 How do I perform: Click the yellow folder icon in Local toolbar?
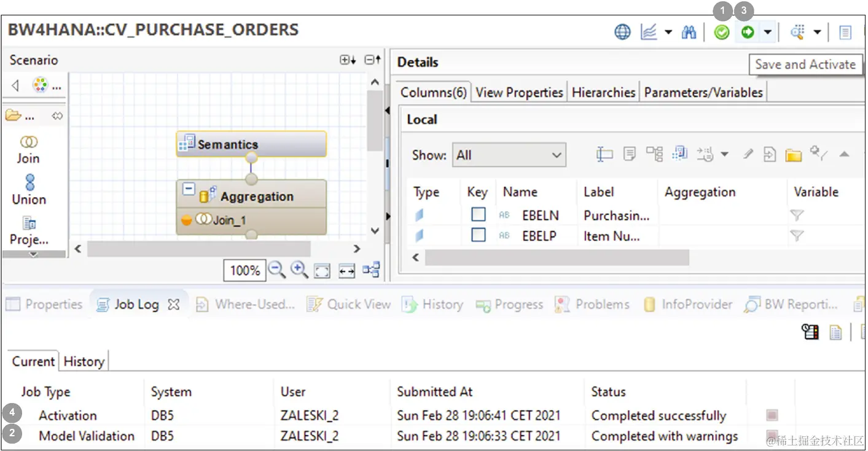pyautogui.click(x=794, y=155)
